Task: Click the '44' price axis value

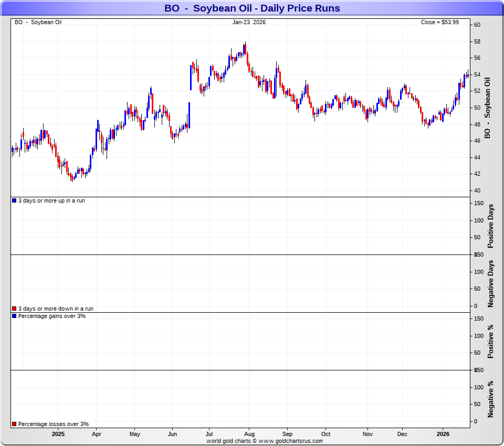Action: pos(477,157)
